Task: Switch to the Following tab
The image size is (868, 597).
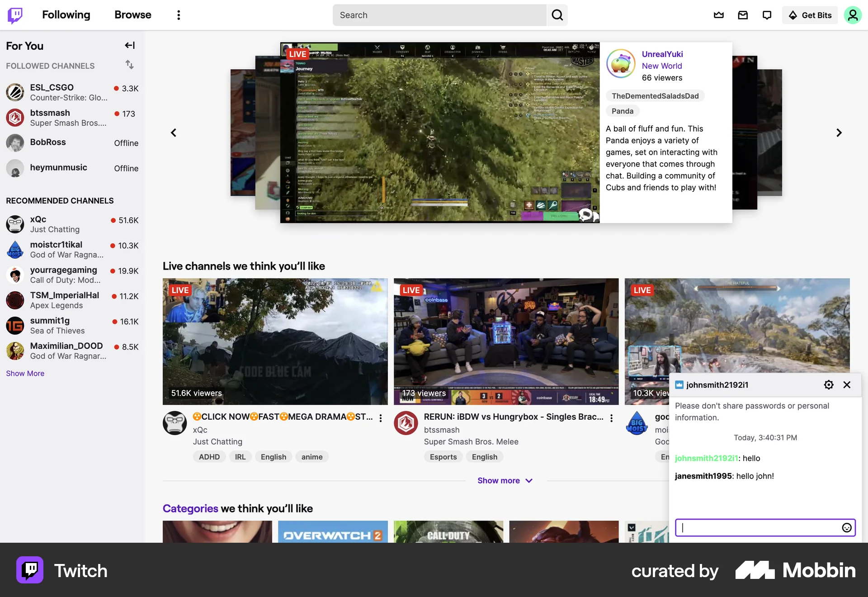Action: click(x=66, y=15)
